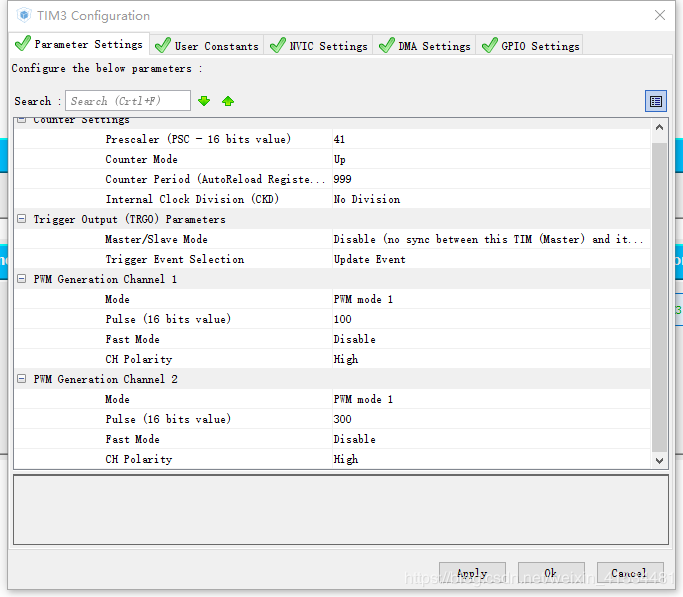Edit Counter Period value 999
Image resolution: width=683 pixels, height=597 pixels.
(491, 179)
